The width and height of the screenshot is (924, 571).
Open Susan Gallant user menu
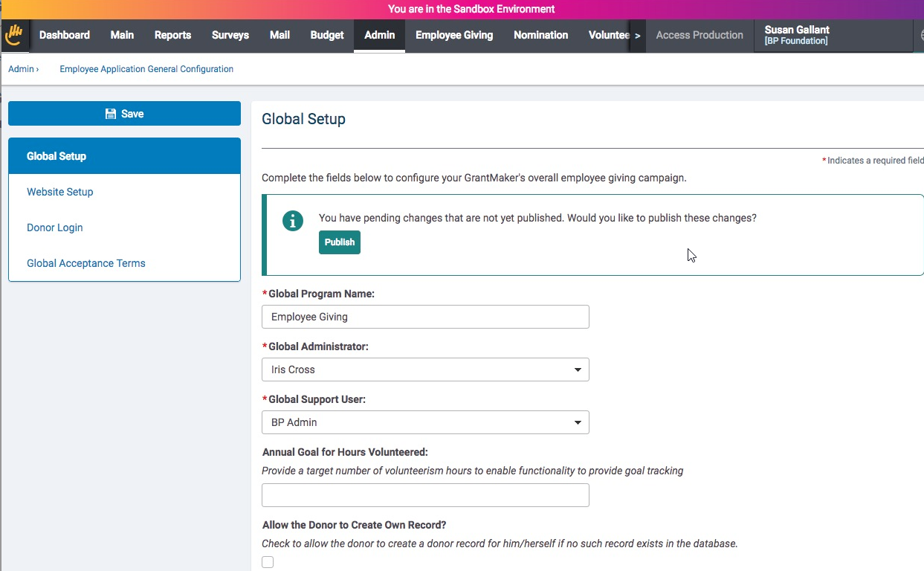click(833, 35)
